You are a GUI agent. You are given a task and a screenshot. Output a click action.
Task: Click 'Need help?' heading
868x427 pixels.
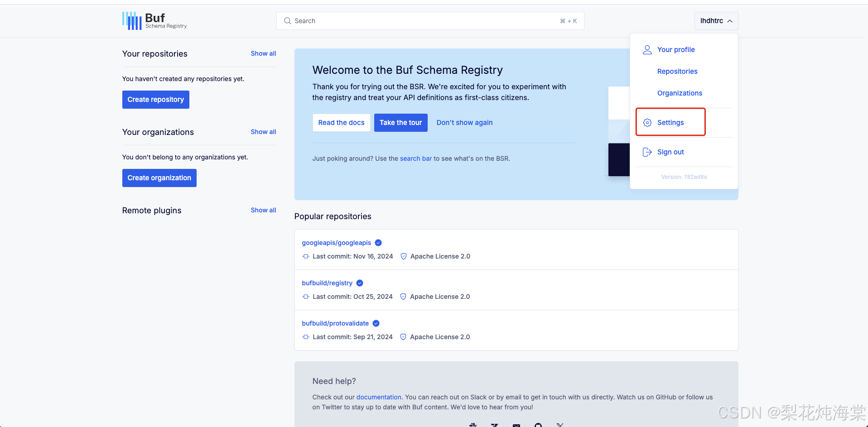(334, 381)
